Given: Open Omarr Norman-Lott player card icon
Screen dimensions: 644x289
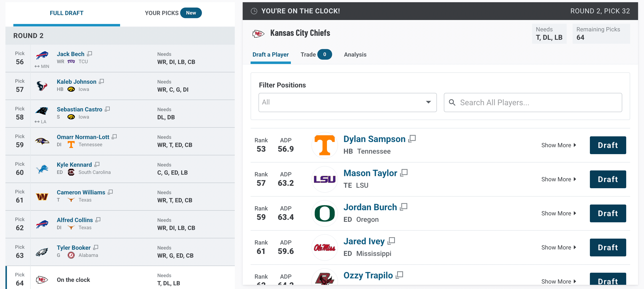Looking at the screenshot, I should (x=114, y=137).
